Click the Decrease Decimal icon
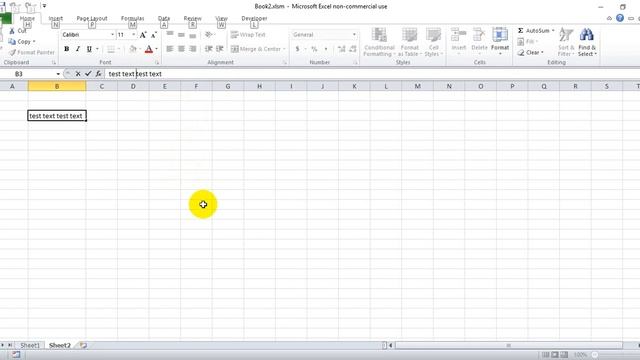Screen dimensions: 640x360 (353, 49)
